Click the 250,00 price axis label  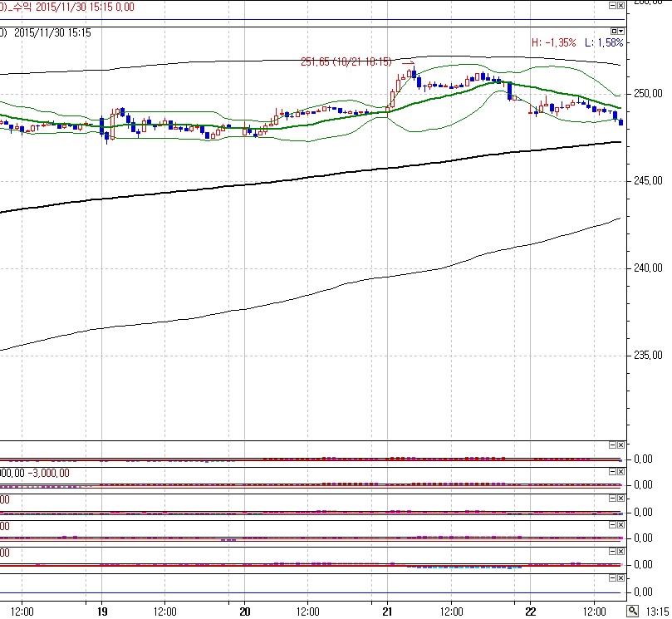[648, 93]
